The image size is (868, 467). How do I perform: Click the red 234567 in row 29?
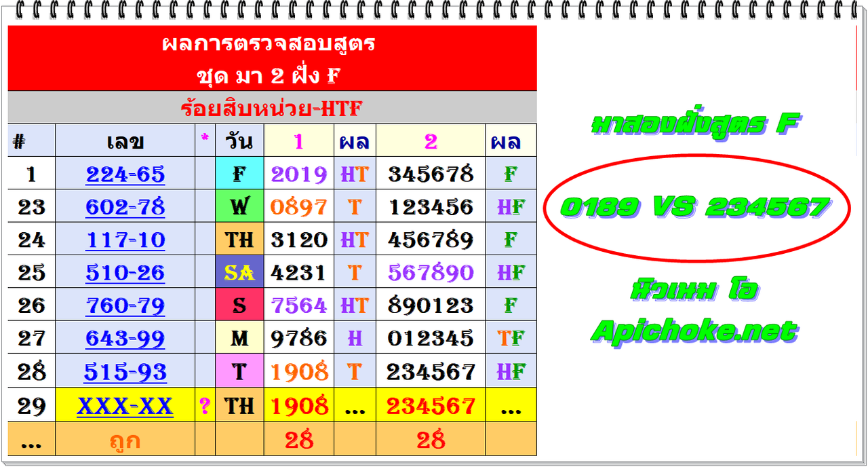[x=431, y=407]
